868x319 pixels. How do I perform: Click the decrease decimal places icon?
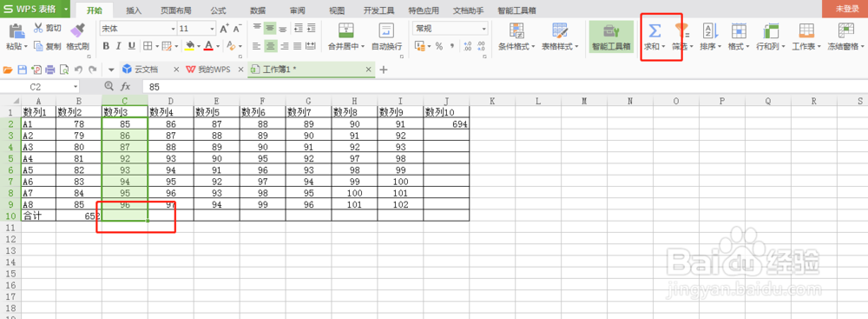pos(481,47)
